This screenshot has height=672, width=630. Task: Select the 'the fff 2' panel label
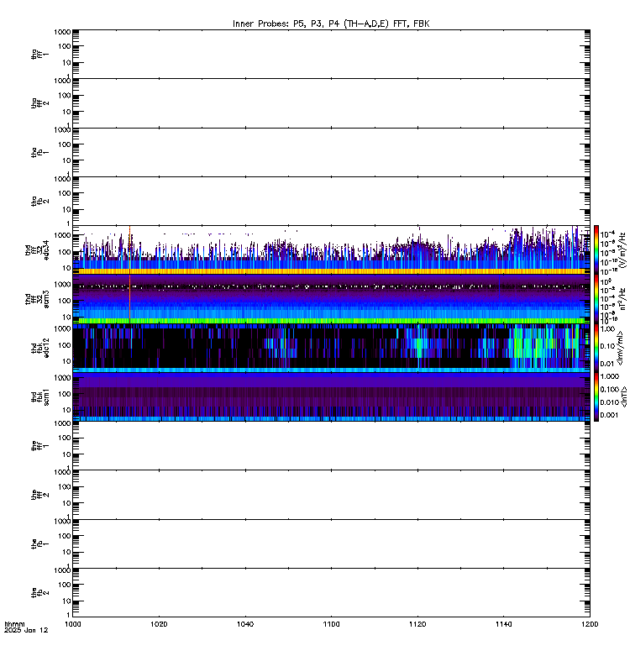[x=39, y=496]
